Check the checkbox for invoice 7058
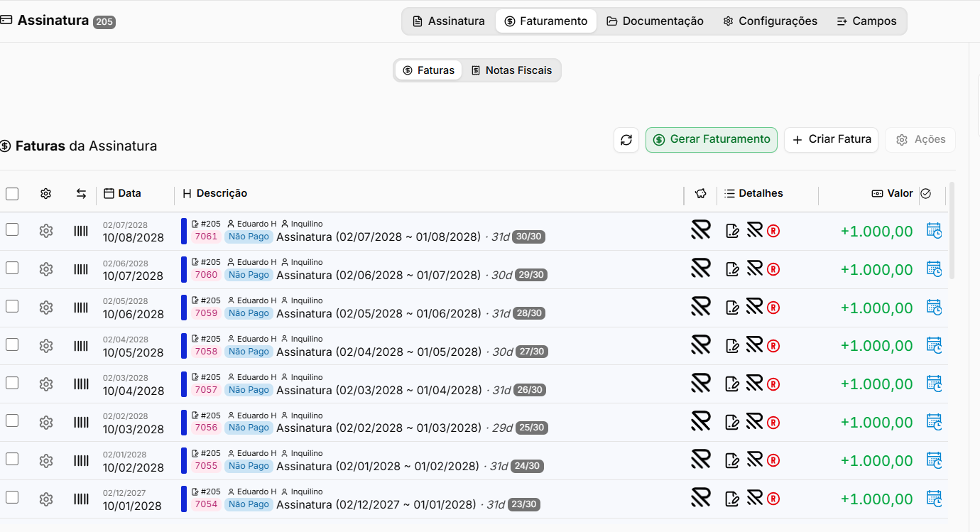980x532 pixels. pyautogui.click(x=12, y=344)
